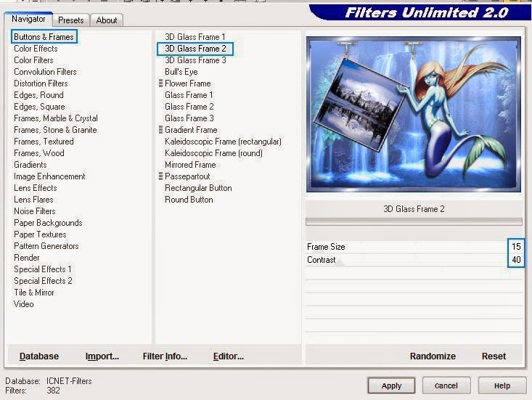Select Render category
Image resolution: width=532 pixels, height=400 pixels.
(27, 258)
